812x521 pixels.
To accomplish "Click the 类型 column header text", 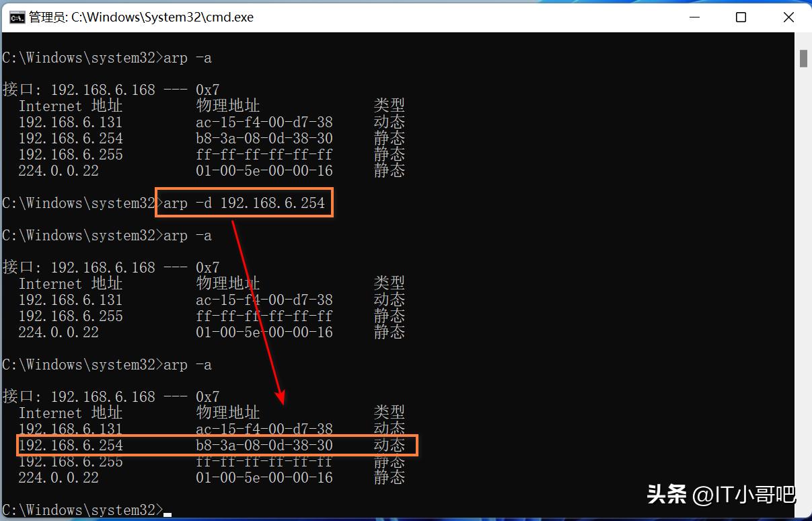I will 390,105.
